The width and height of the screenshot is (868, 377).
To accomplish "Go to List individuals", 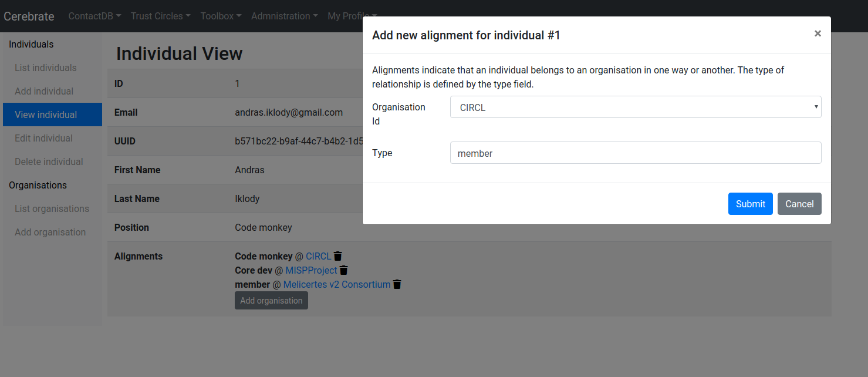I will pyautogui.click(x=46, y=68).
